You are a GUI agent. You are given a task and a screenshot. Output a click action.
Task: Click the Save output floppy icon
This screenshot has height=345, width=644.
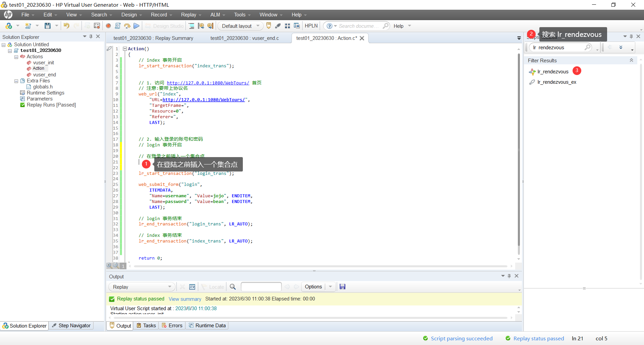pyautogui.click(x=342, y=287)
